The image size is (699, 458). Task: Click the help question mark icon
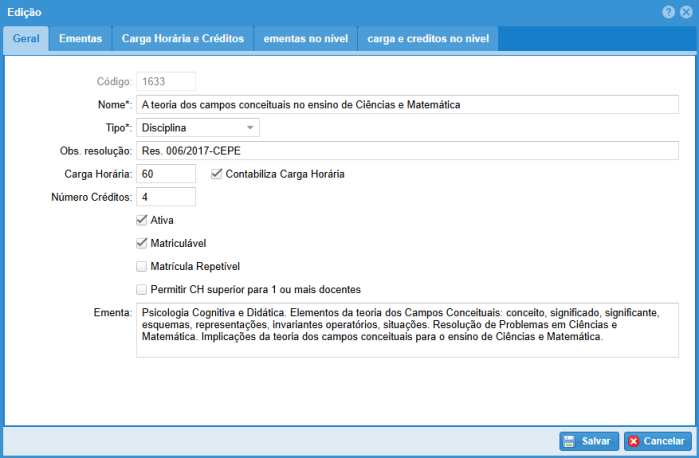[667, 11]
